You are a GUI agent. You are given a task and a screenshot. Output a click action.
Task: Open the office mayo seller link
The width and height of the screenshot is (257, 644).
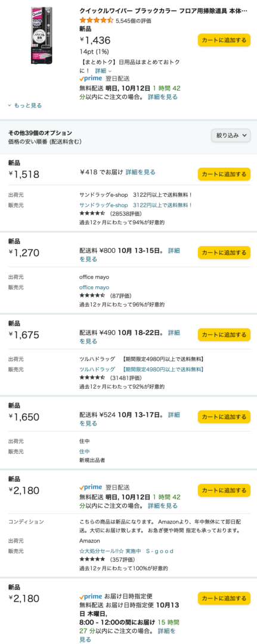[94, 287]
